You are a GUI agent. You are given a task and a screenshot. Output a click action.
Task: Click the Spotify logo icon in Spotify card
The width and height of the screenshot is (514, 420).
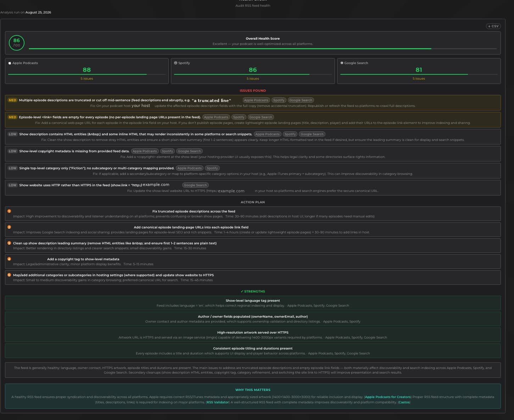175,63
